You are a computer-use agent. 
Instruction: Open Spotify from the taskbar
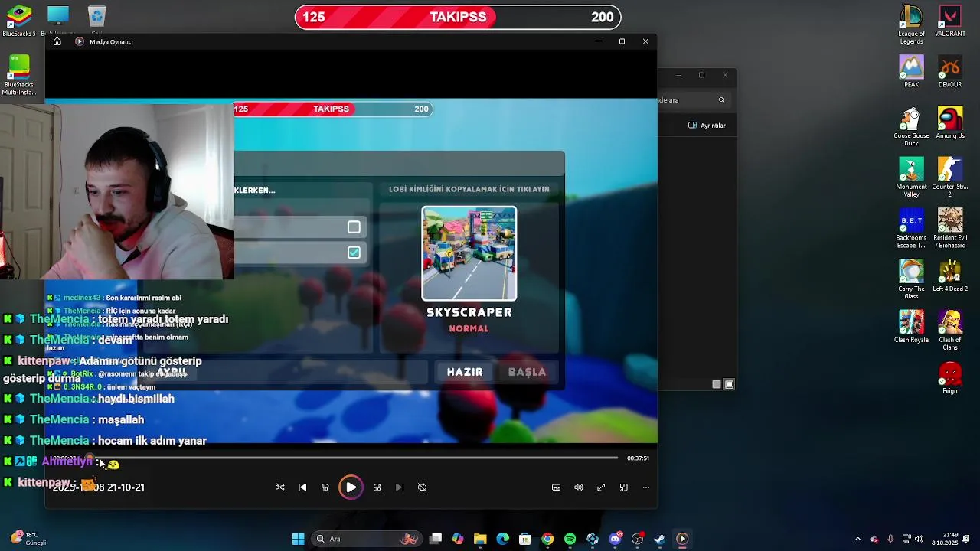click(570, 539)
